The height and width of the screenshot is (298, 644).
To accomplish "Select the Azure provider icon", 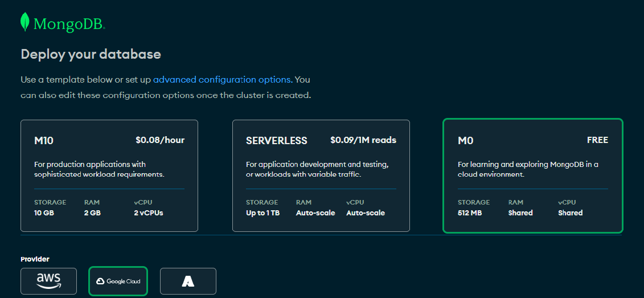I will (x=188, y=281).
